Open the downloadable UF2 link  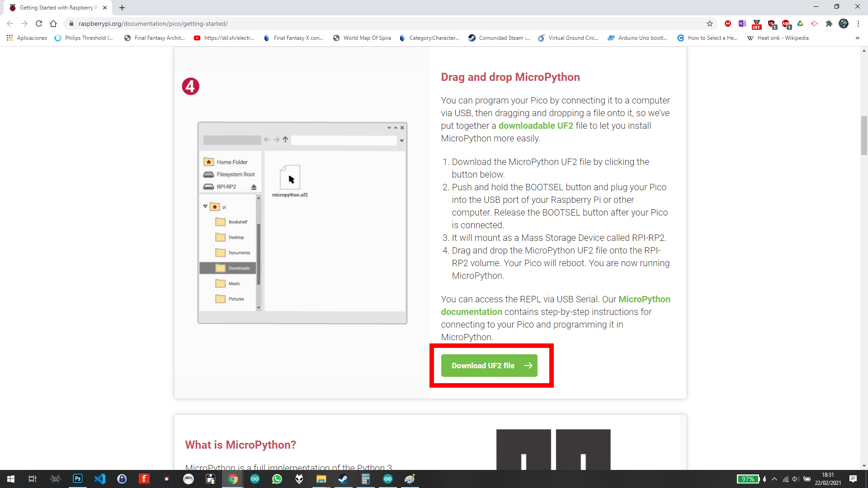coord(536,126)
